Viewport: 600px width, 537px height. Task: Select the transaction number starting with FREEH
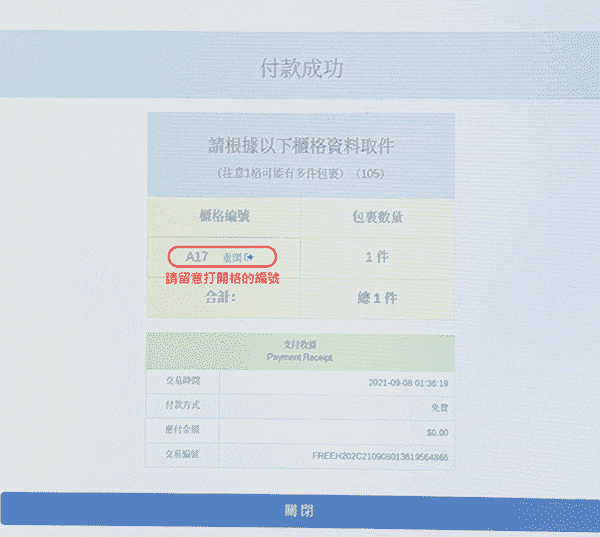pos(380,456)
